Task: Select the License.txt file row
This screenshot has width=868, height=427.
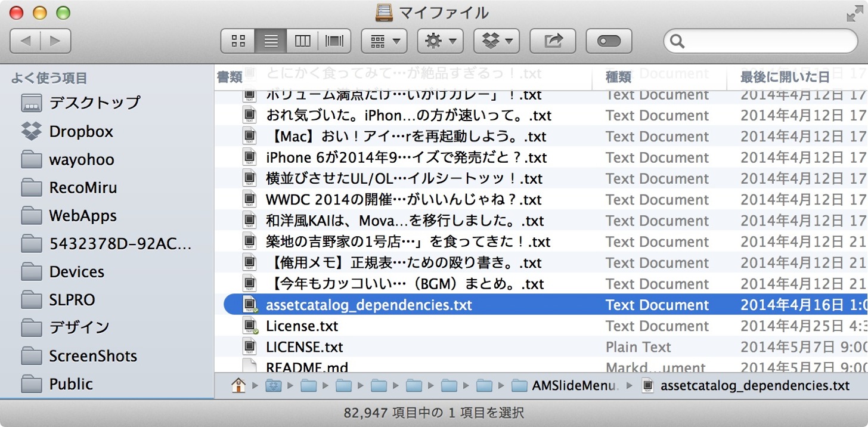Action: click(541, 326)
